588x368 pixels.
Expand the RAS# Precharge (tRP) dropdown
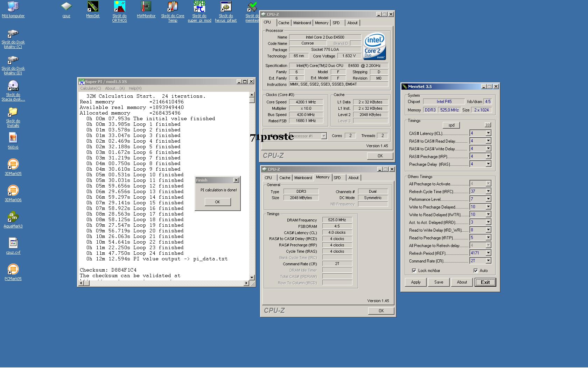(488, 156)
